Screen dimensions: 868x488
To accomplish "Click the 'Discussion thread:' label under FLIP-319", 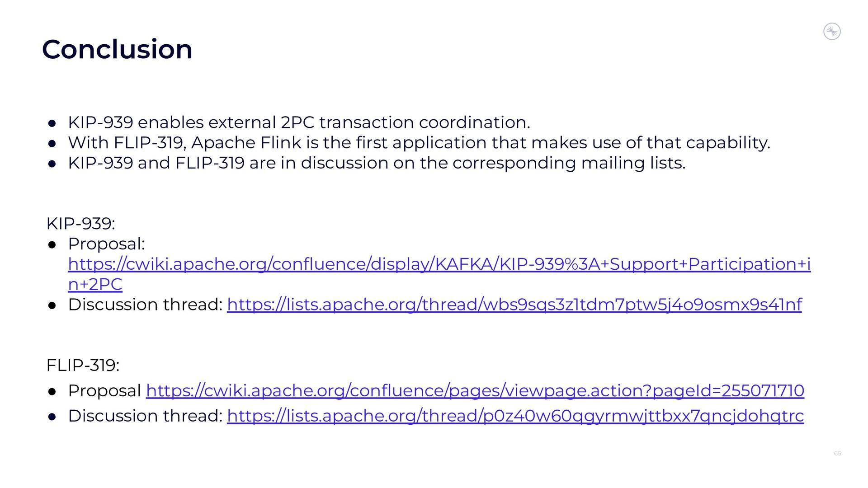I will pos(145,416).
